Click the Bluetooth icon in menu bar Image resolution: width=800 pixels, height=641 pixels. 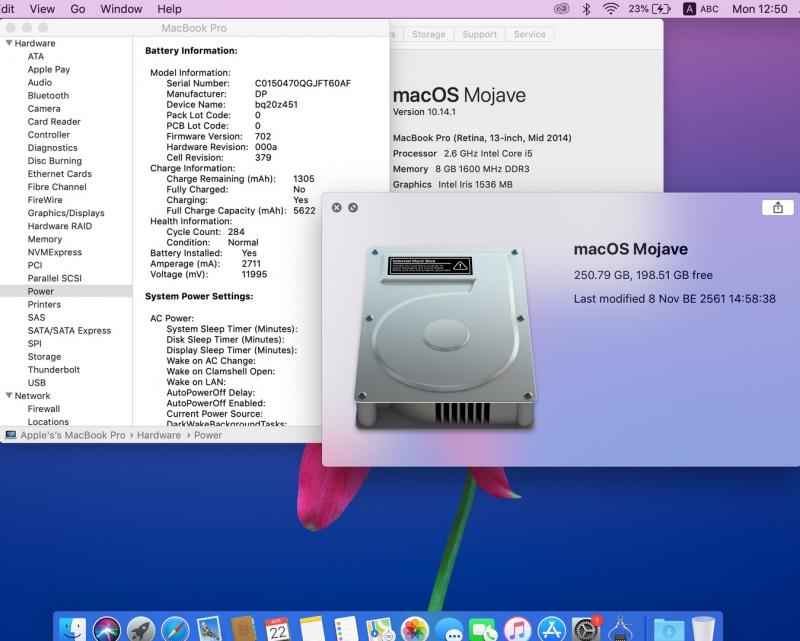click(586, 9)
